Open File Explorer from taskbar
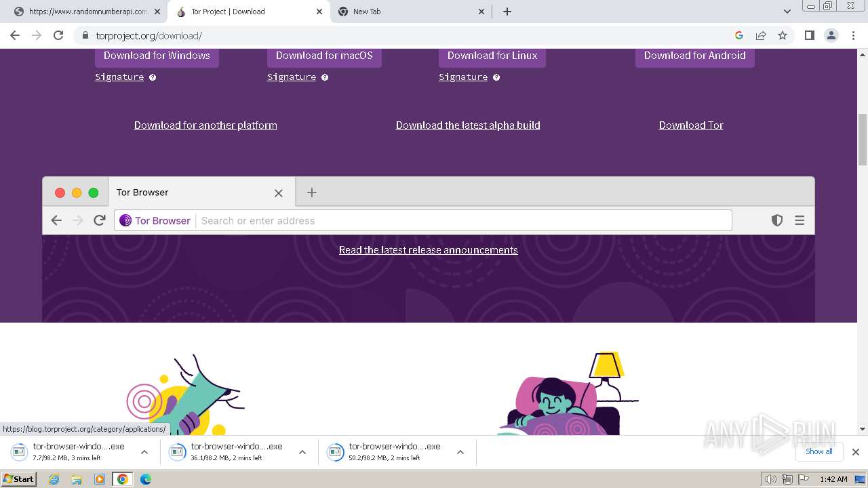The width and height of the screenshot is (868, 488). pyautogui.click(x=77, y=479)
